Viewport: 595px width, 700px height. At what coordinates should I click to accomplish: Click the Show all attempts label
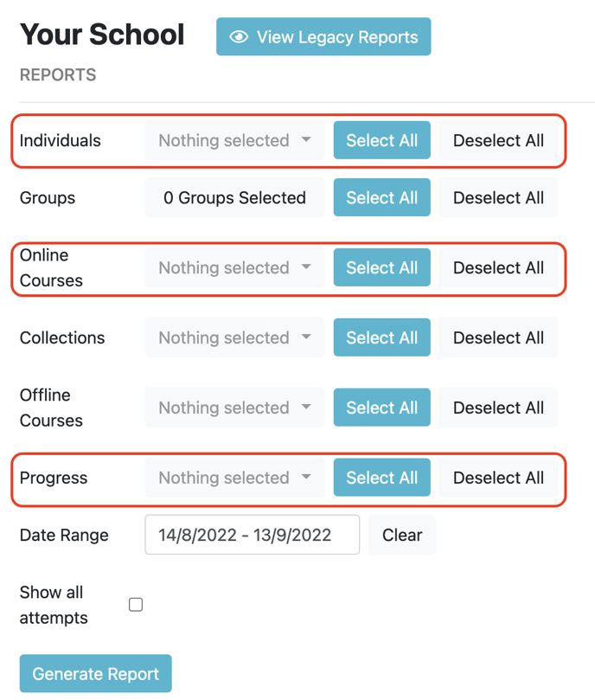tap(54, 605)
